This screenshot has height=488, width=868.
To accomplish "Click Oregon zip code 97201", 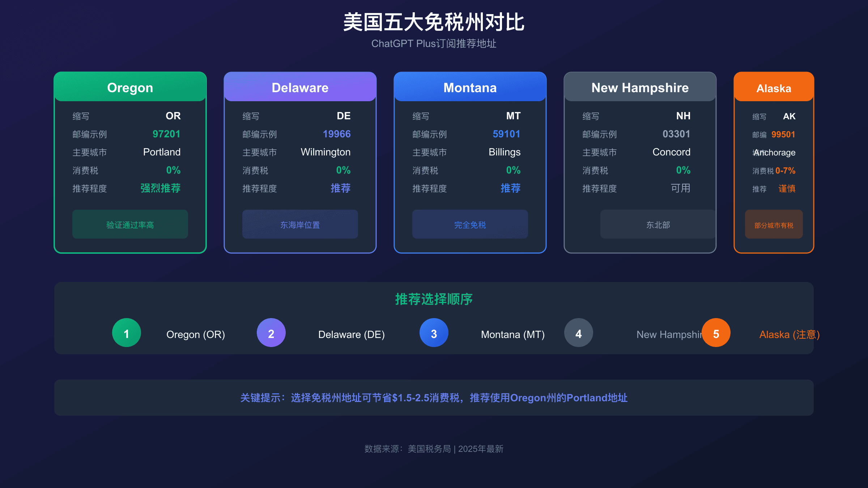I will pyautogui.click(x=166, y=134).
